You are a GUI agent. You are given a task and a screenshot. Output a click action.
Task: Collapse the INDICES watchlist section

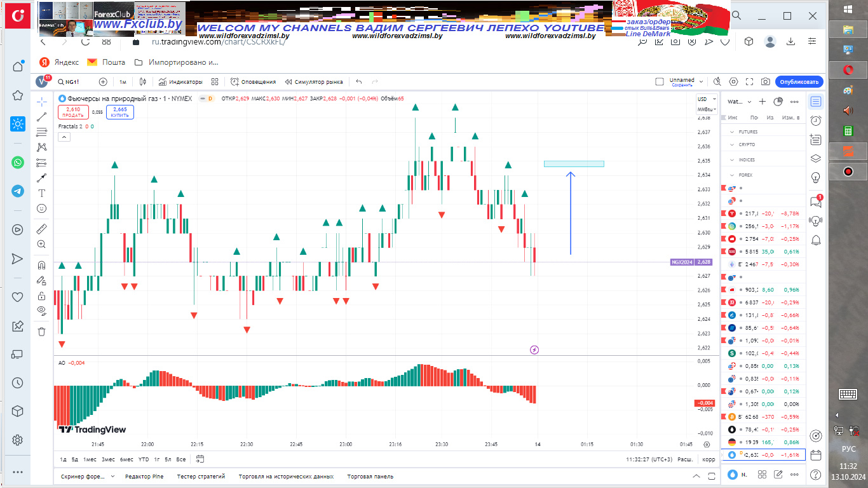(x=732, y=159)
